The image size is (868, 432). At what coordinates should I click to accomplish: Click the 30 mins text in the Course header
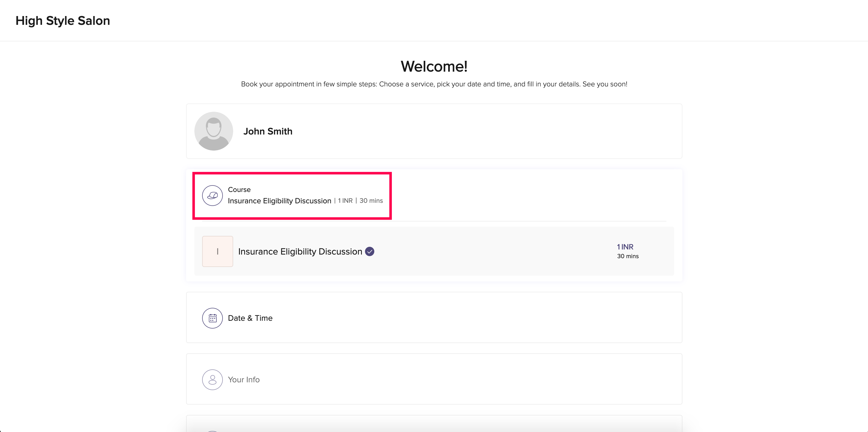coord(371,201)
